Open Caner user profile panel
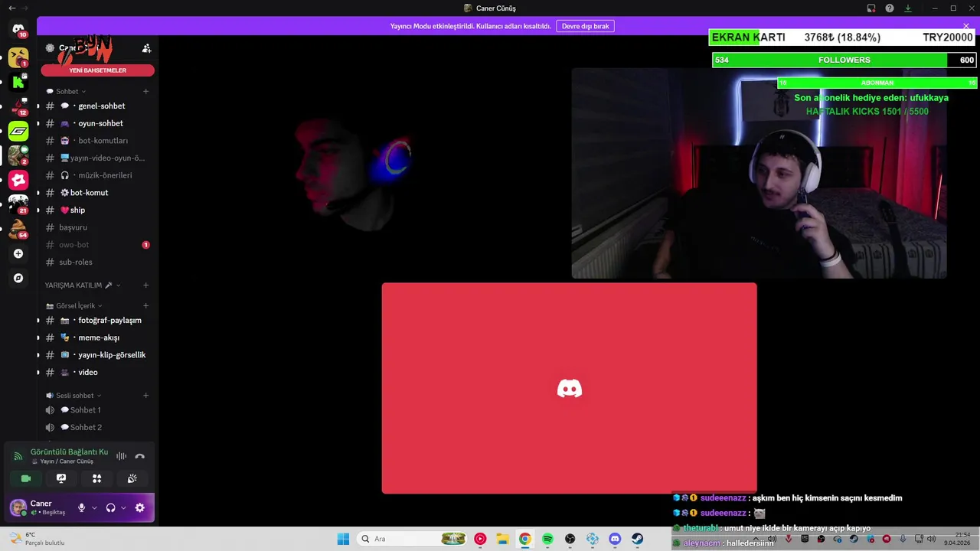Image resolution: width=980 pixels, height=551 pixels. pyautogui.click(x=41, y=507)
